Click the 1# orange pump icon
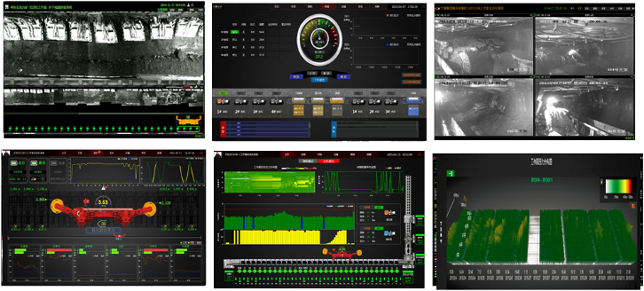Screen dimensions: 644x291 point(223,101)
